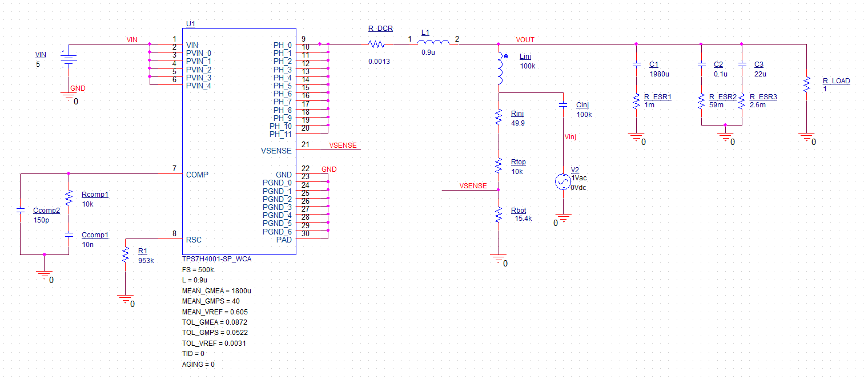Click the C1 capacitor symbol
Viewport: 868px width, 380px height.
[x=637, y=64]
